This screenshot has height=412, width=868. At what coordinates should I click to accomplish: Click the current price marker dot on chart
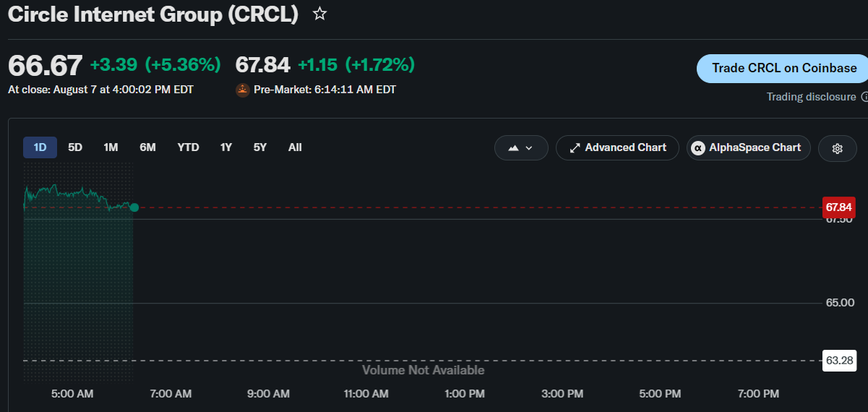pos(134,207)
